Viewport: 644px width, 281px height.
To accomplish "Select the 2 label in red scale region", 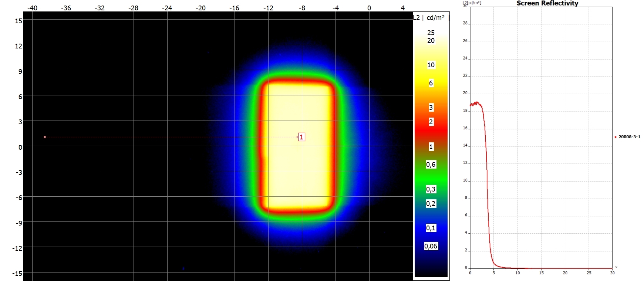I will 431,122.
